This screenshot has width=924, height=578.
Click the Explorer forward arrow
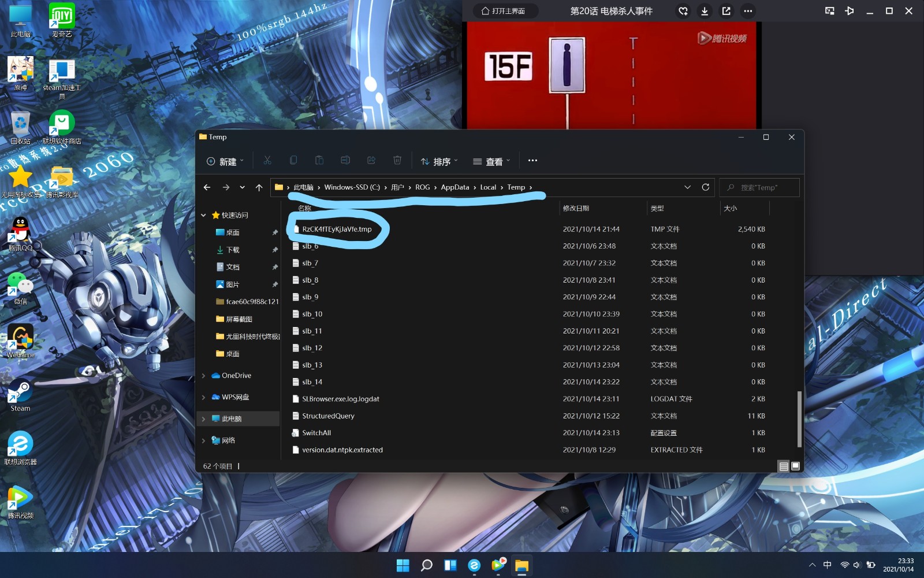pos(226,187)
